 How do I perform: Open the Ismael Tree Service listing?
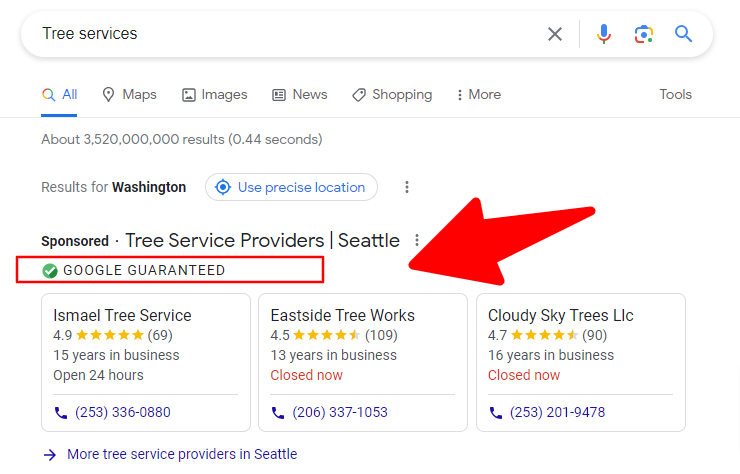point(122,315)
